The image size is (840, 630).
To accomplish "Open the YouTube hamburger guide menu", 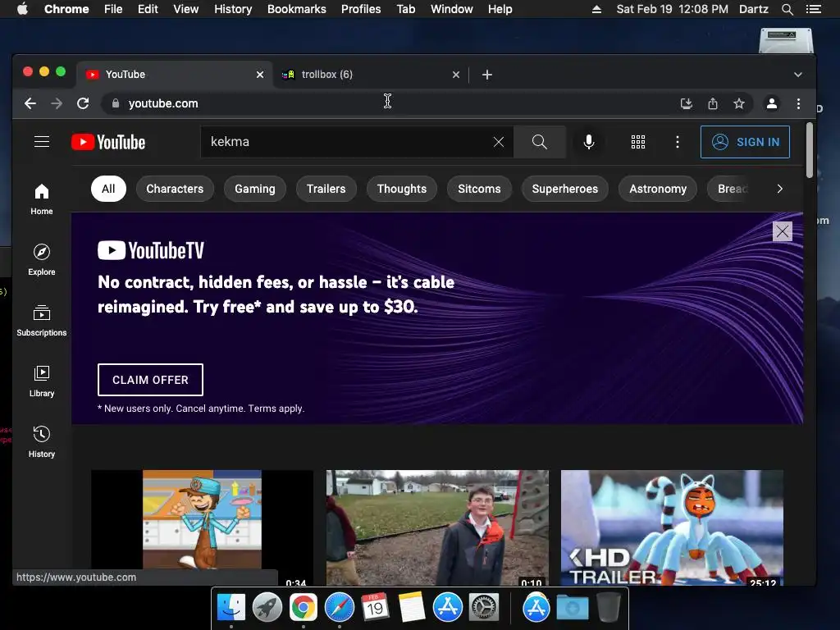I will [x=42, y=142].
